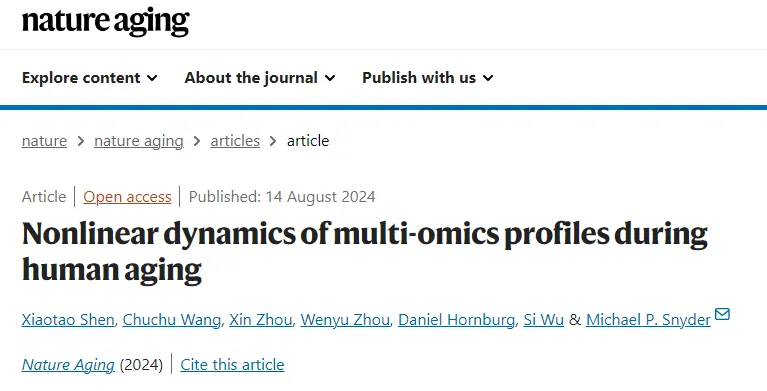Image resolution: width=767 pixels, height=391 pixels.
Task: Go to the nature aging breadcrumb link
Action: pyautogui.click(x=139, y=141)
